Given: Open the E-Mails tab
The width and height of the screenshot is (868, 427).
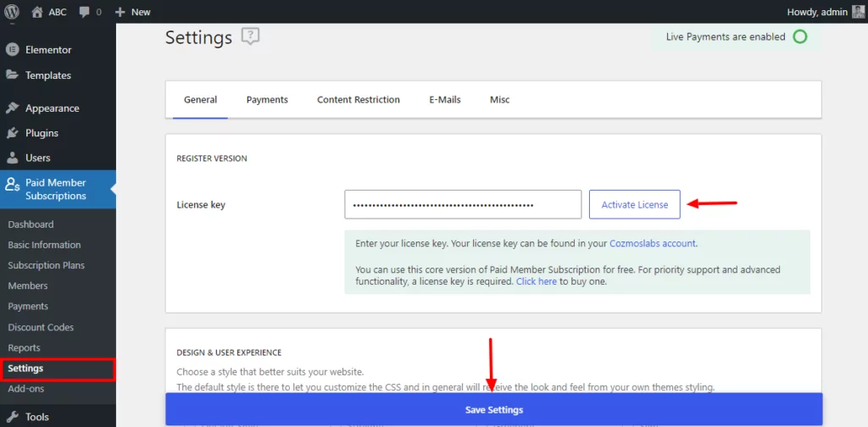Looking at the screenshot, I should (445, 100).
